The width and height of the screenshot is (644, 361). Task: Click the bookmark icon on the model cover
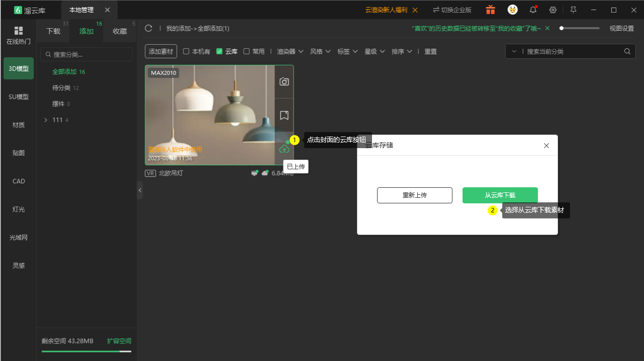(284, 115)
